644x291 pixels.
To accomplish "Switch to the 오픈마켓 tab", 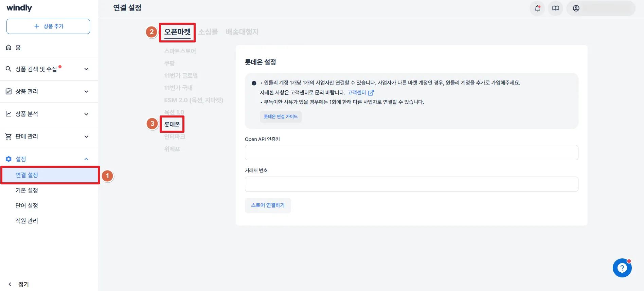I will point(177,32).
